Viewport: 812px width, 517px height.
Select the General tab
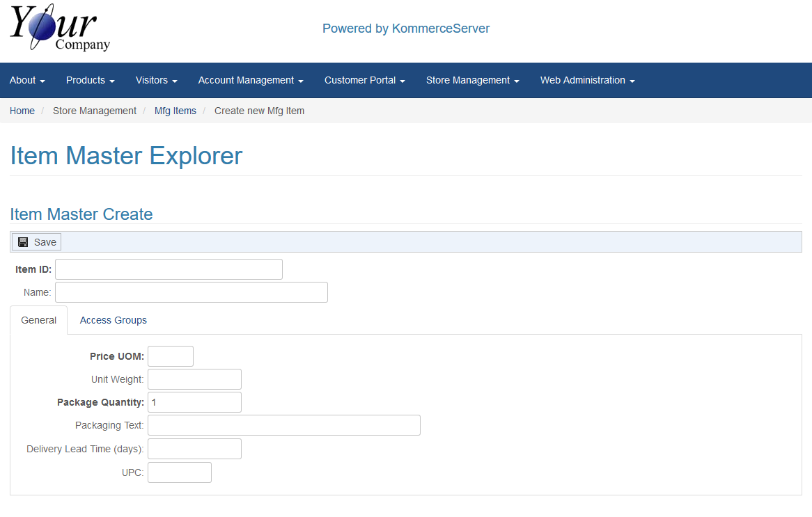click(x=39, y=321)
